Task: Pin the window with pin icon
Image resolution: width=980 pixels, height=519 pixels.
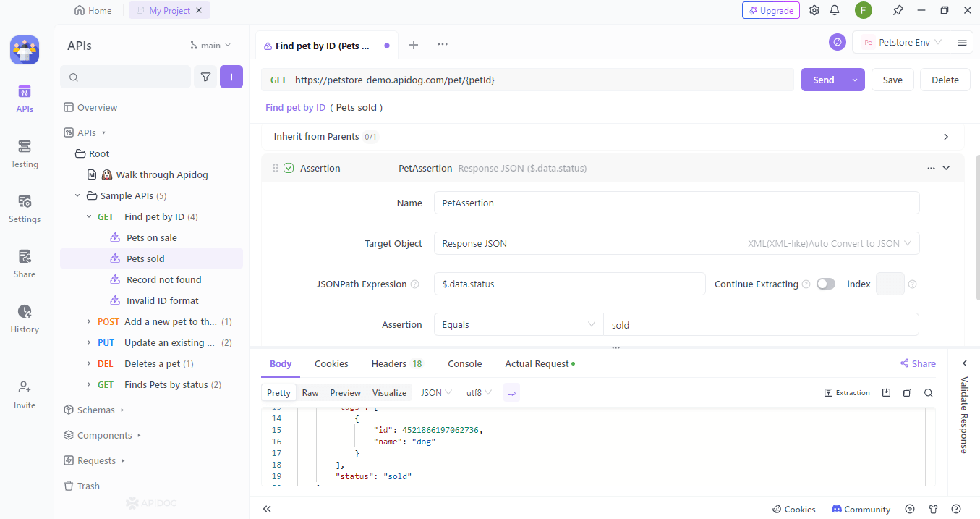Action: pos(898,10)
